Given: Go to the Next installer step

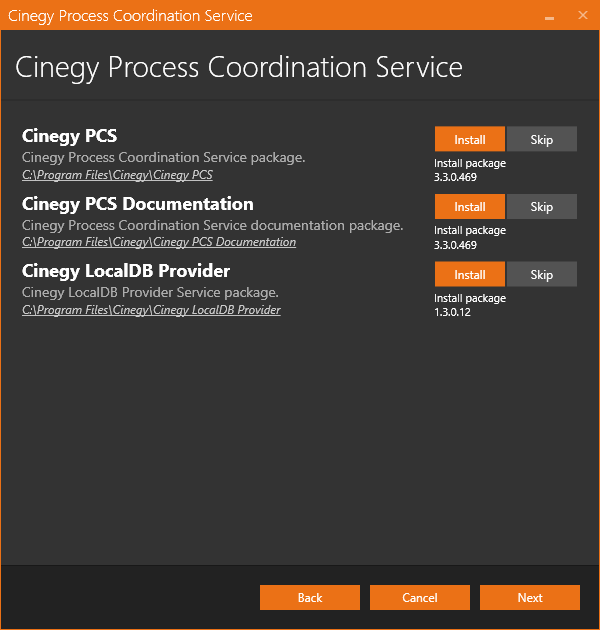Looking at the screenshot, I should click(x=530, y=597).
